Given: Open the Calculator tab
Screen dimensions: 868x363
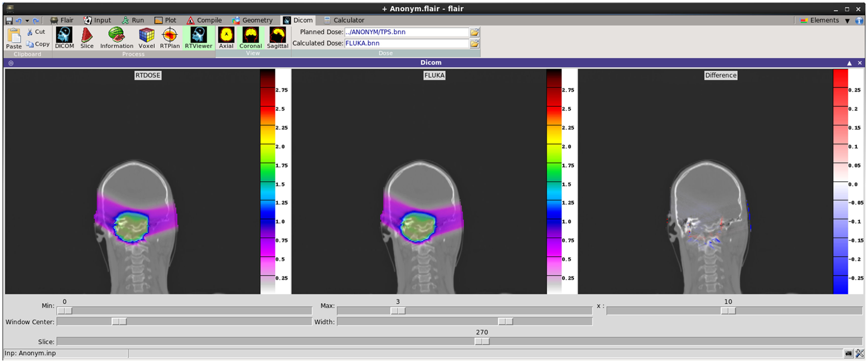Looking at the screenshot, I should tap(344, 21).
